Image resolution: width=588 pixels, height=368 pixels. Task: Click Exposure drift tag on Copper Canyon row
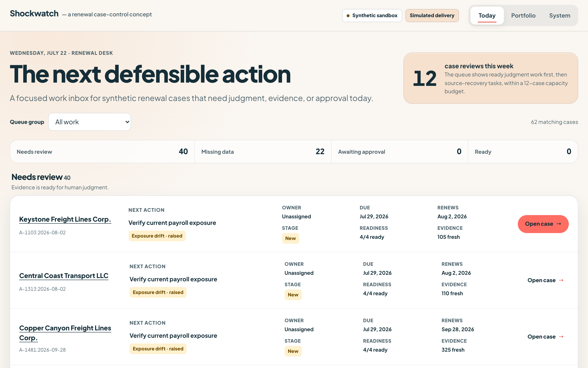(158, 349)
